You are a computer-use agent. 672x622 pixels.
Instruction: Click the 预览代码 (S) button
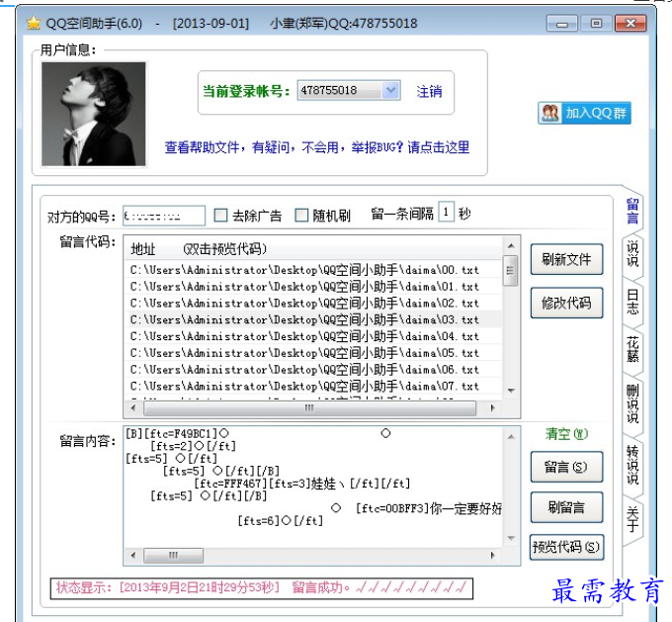point(566,547)
